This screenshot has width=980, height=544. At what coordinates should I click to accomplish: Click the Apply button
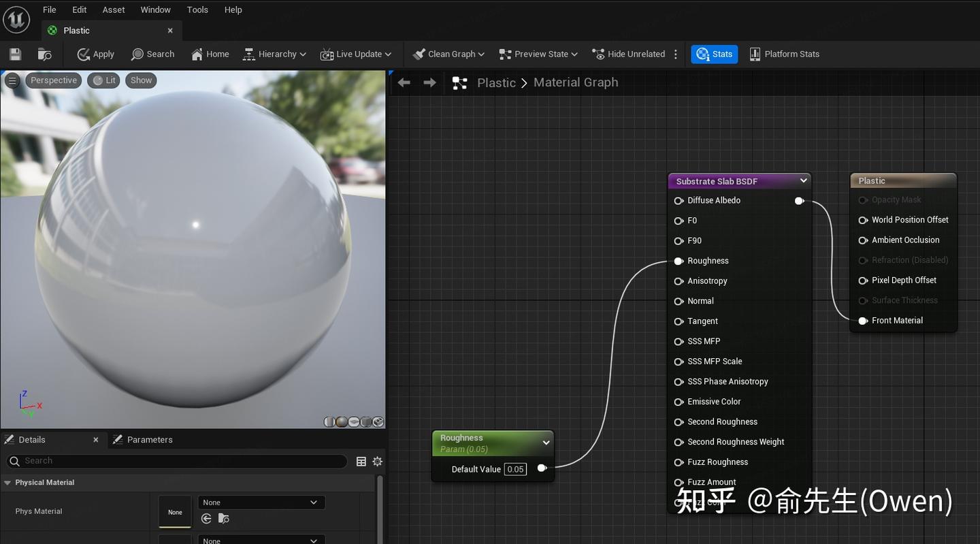click(95, 54)
